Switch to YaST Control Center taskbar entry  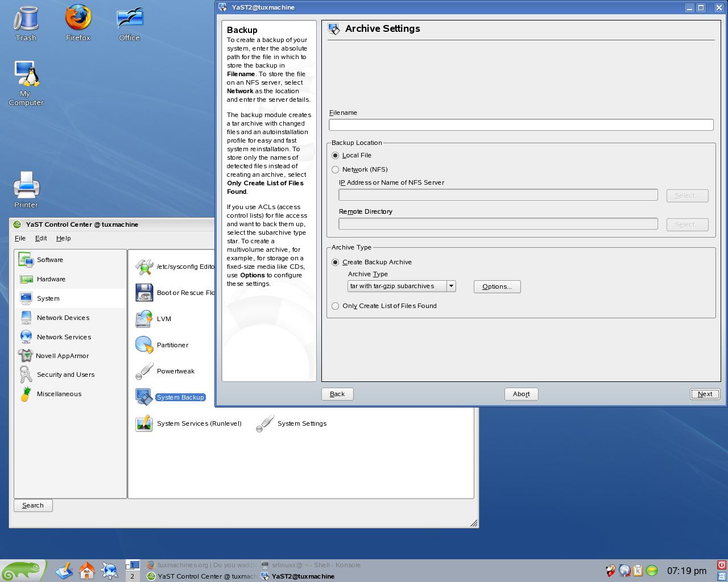coord(201,576)
